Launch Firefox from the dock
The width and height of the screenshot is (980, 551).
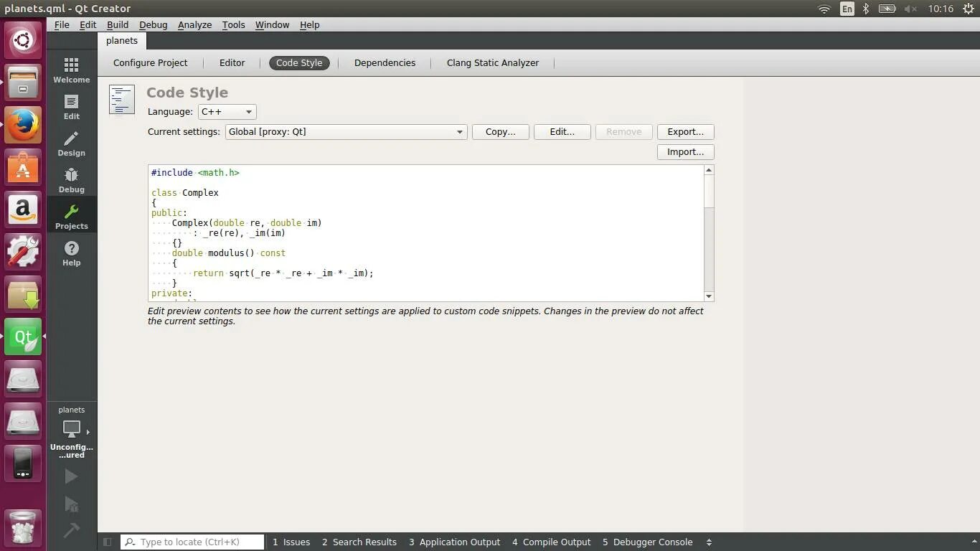23,124
